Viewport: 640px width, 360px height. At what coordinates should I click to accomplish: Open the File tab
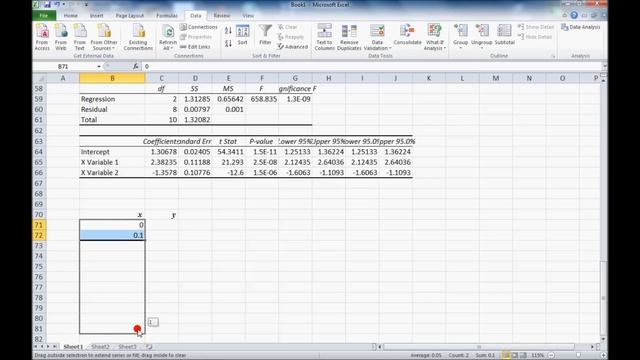pos(44,16)
